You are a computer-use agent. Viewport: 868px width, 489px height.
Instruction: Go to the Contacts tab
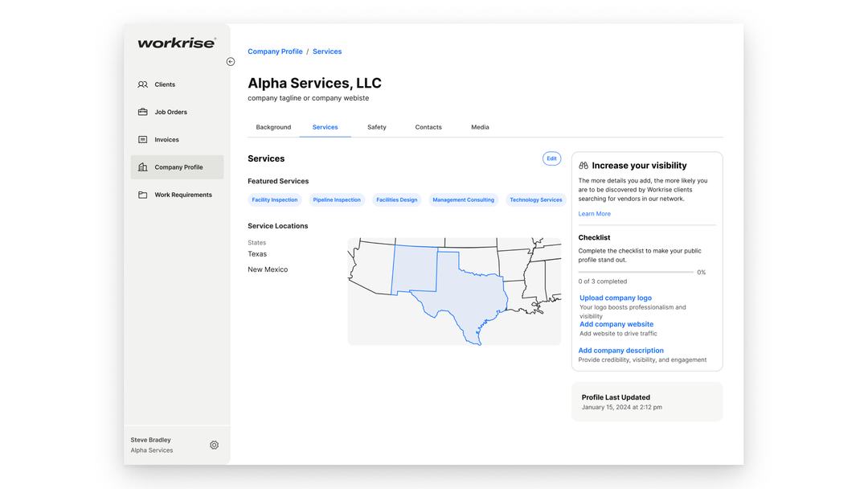pyautogui.click(x=428, y=127)
